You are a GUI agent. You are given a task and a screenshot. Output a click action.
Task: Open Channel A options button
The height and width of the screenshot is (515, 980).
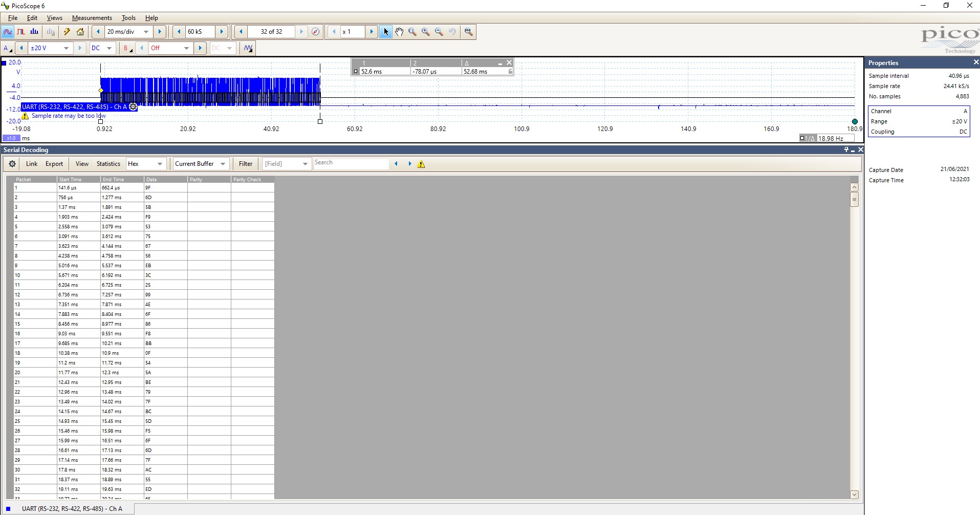click(8, 48)
